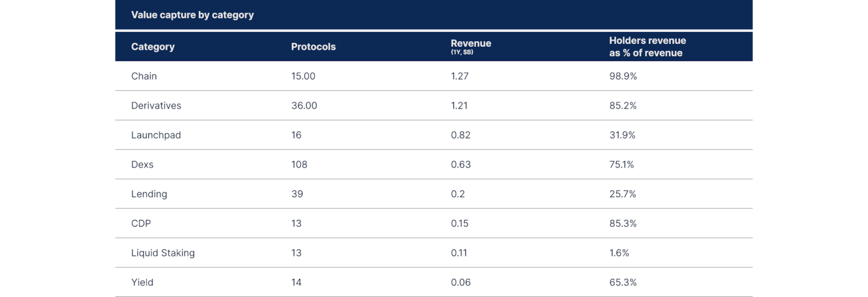Click the 98.9% holders revenue cell

[x=623, y=77]
